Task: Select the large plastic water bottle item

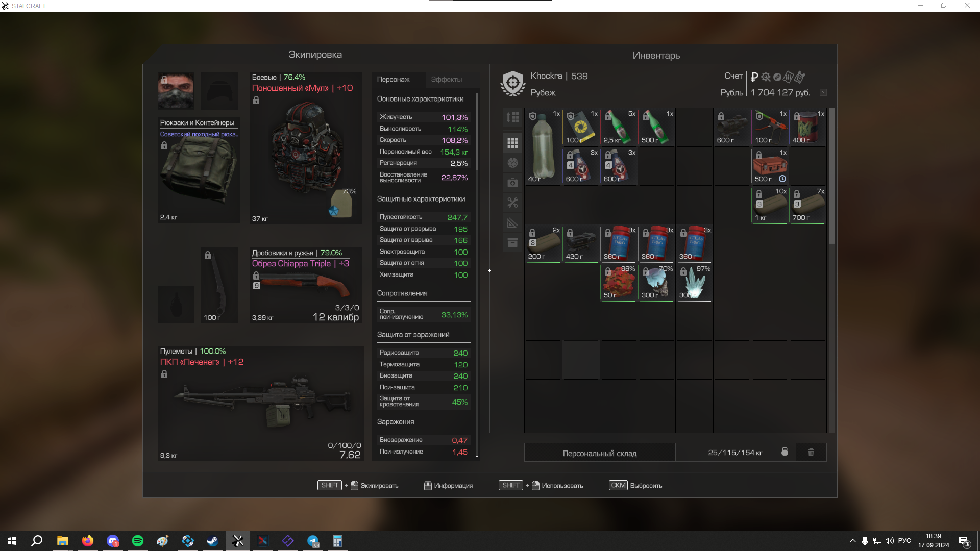Action: point(543,146)
